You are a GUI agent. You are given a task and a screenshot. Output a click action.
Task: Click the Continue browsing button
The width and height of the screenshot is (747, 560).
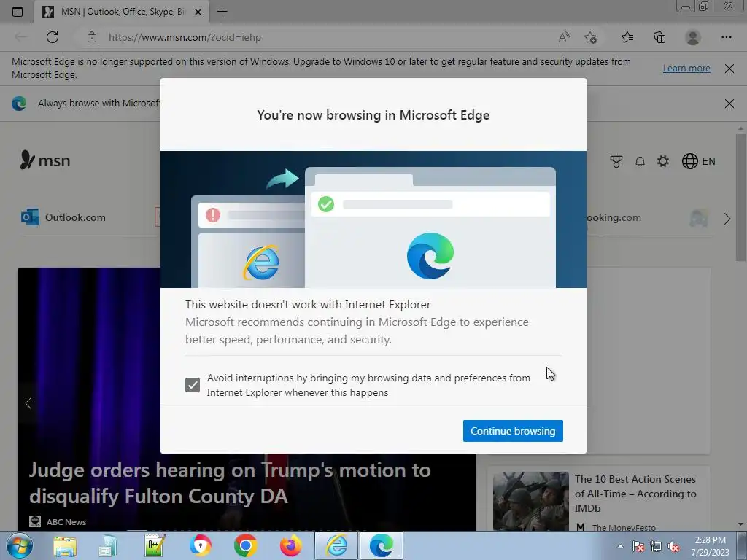[513, 431]
